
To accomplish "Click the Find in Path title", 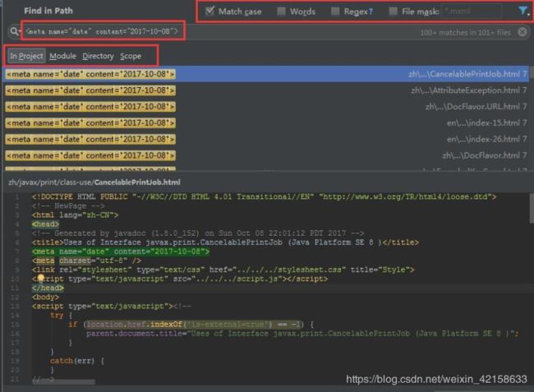I will coord(48,11).
